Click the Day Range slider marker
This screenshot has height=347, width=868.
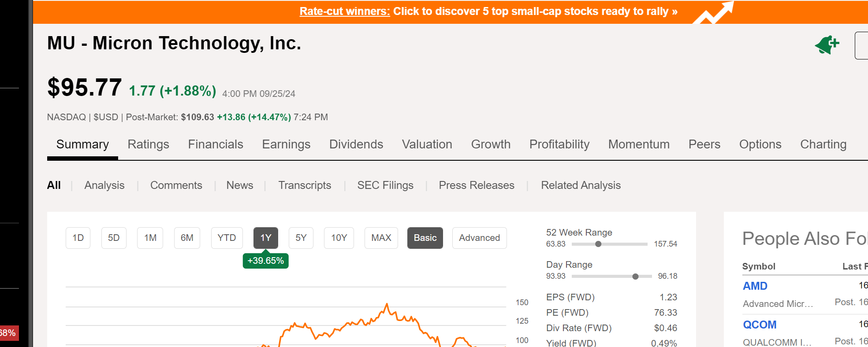(x=635, y=277)
